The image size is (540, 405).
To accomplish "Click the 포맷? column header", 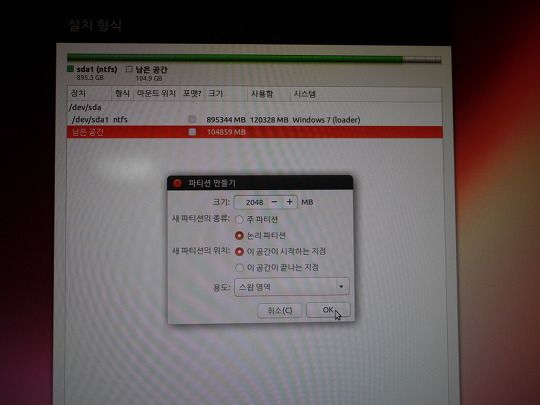I will (x=192, y=94).
